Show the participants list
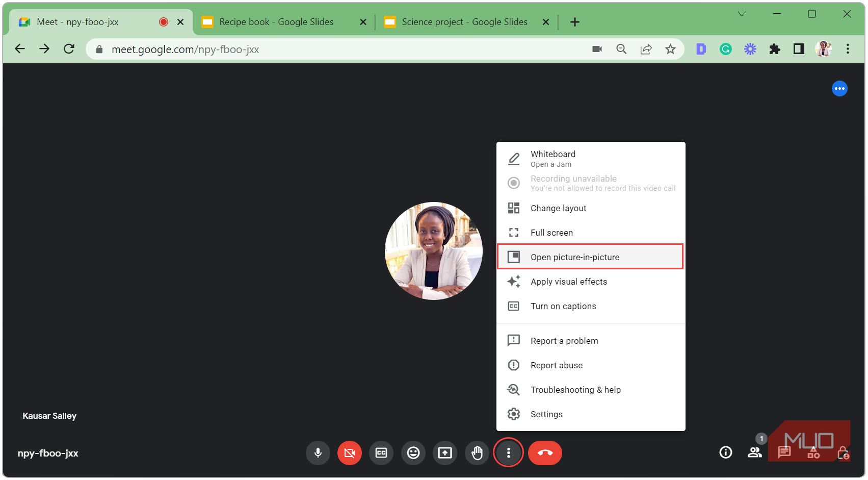The width and height of the screenshot is (868, 480). pos(754,452)
